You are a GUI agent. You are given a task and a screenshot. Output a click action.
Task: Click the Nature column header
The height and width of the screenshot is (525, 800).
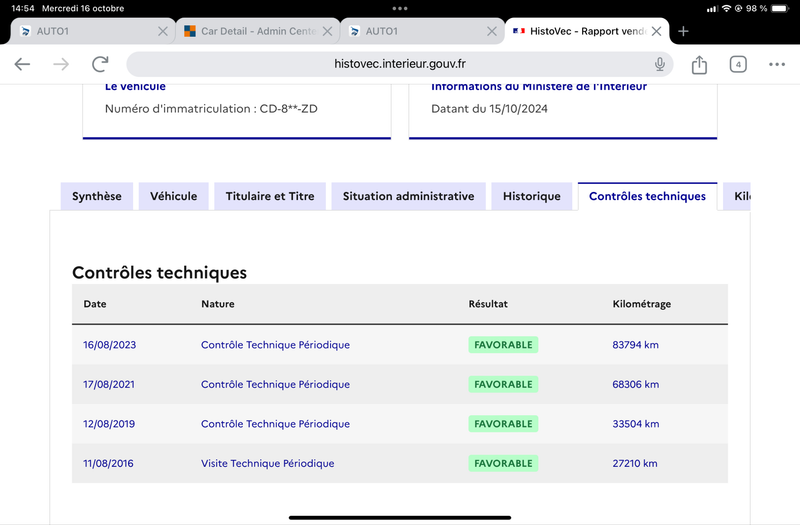(218, 304)
